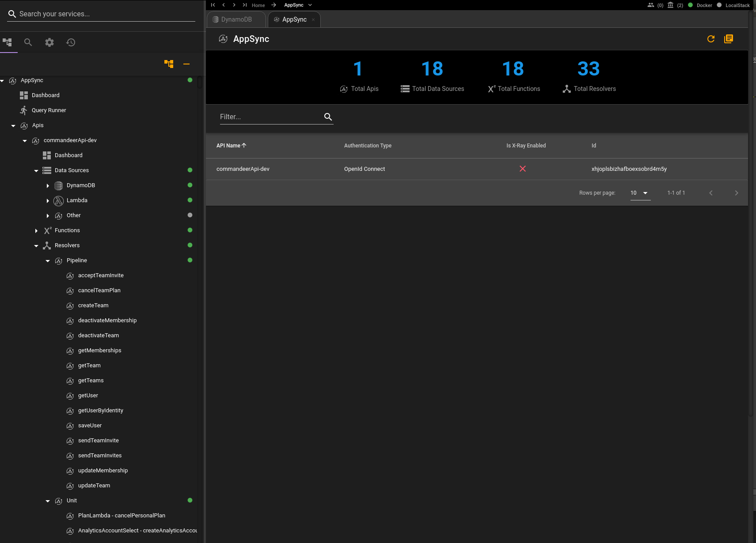This screenshot has width=756, height=543.
Task: Select the AppSync tab
Action: [294, 19]
